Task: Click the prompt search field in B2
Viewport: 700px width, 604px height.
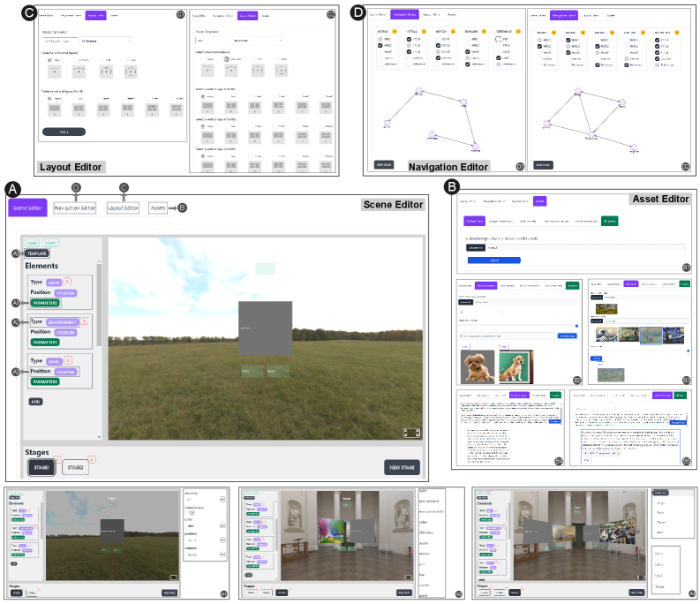Action: [x=508, y=336]
